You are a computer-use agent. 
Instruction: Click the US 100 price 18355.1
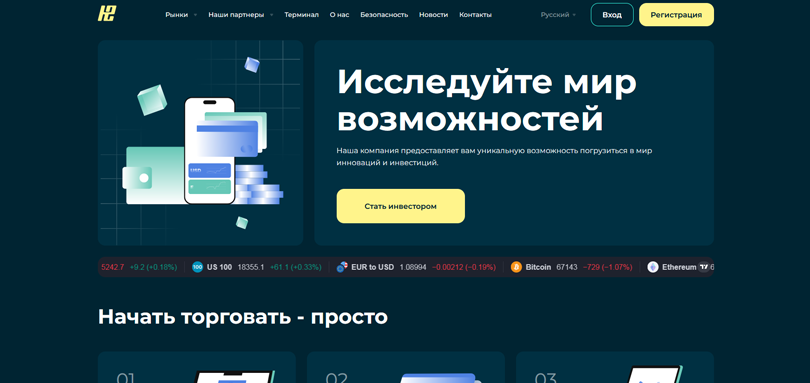251,267
